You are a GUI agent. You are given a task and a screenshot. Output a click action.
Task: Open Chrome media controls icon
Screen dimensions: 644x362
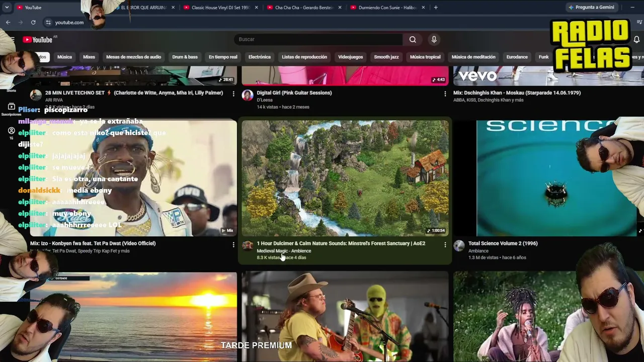tap(639, 22)
